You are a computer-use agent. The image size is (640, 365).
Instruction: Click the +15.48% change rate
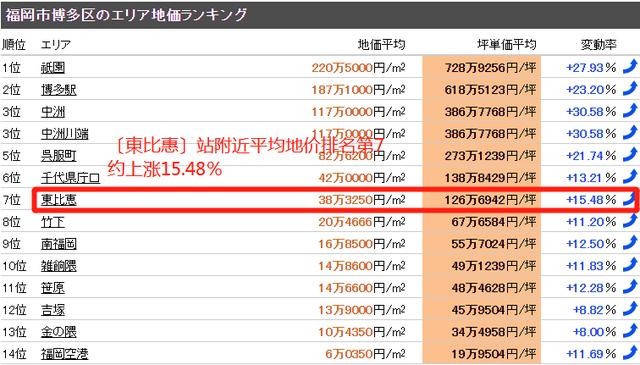point(591,200)
